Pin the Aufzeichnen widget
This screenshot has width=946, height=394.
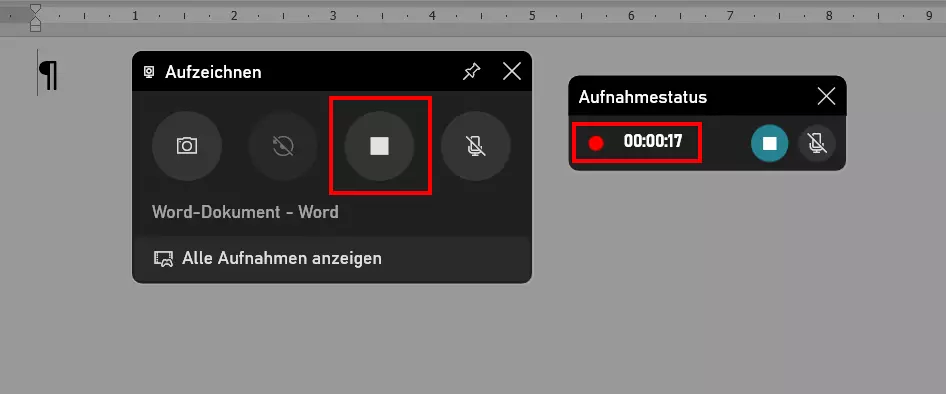click(x=471, y=72)
